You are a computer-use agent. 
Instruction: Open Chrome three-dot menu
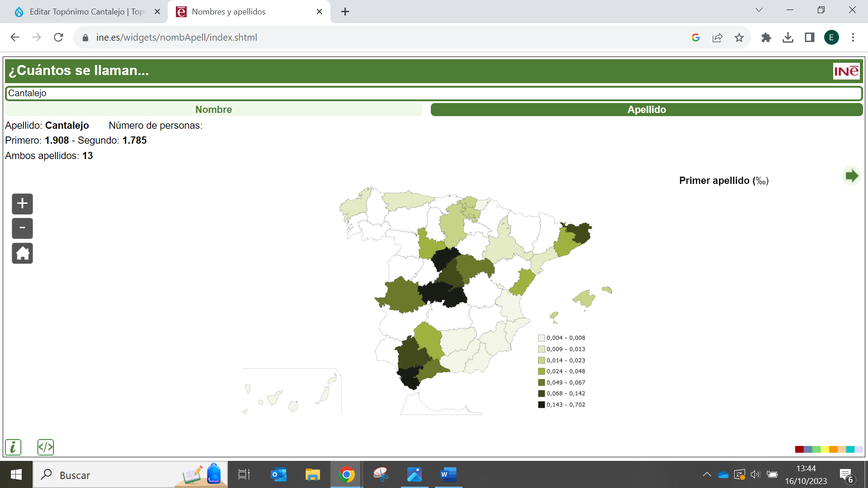(853, 38)
